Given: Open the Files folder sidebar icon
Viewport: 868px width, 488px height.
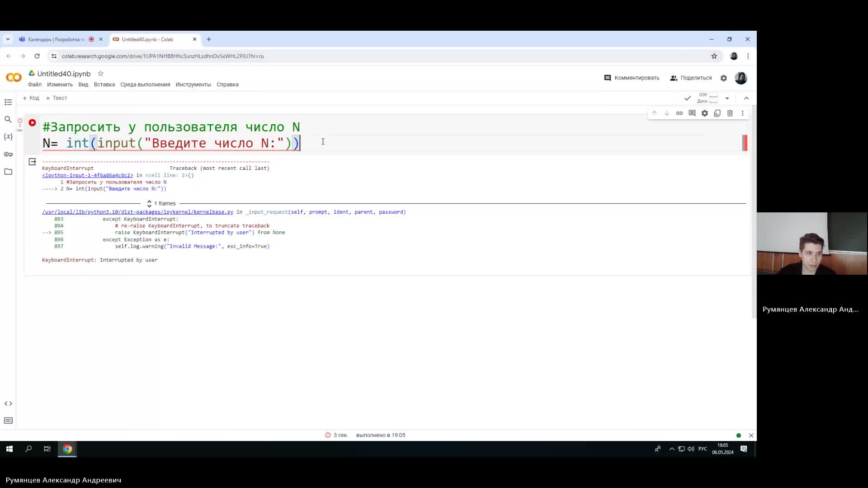Looking at the screenshot, I should click(8, 171).
